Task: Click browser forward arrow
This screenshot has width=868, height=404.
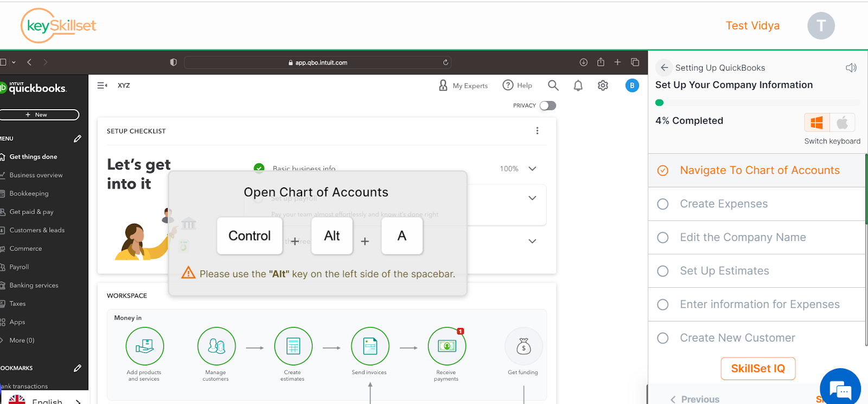Action: [x=46, y=62]
